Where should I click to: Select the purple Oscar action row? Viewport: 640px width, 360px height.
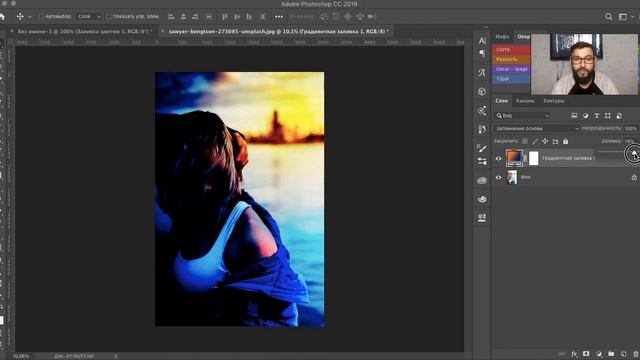point(511,69)
